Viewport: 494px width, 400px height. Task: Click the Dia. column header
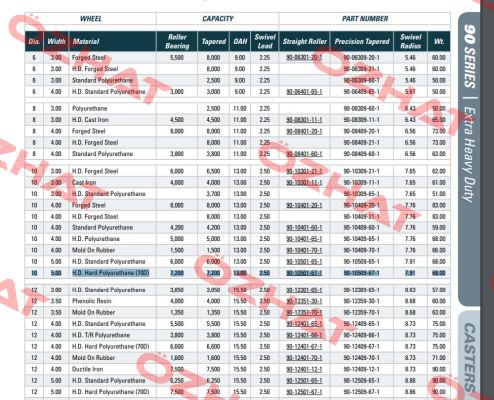tap(34, 41)
